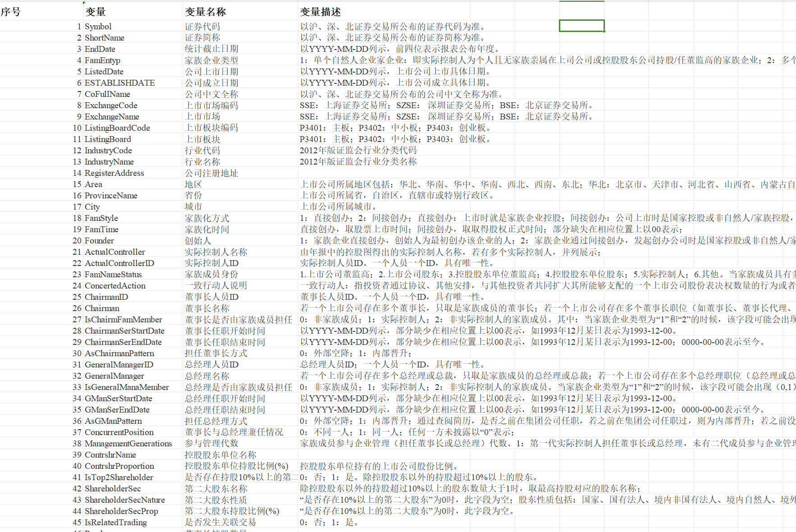Select the sequence number 20 cell

click(77, 241)
